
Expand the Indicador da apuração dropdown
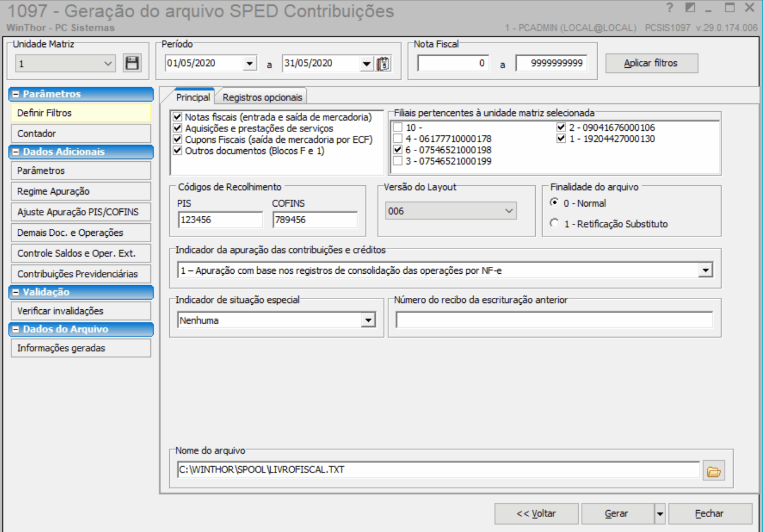point(706,270)
